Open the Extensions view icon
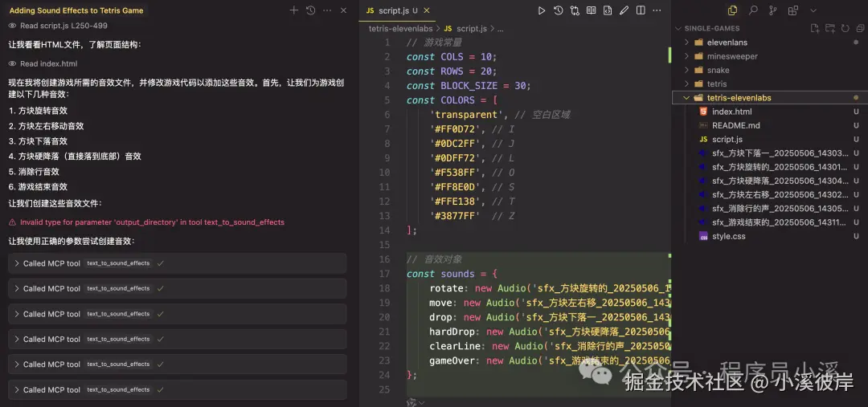The image size is (868, 407). coord(793,10)
